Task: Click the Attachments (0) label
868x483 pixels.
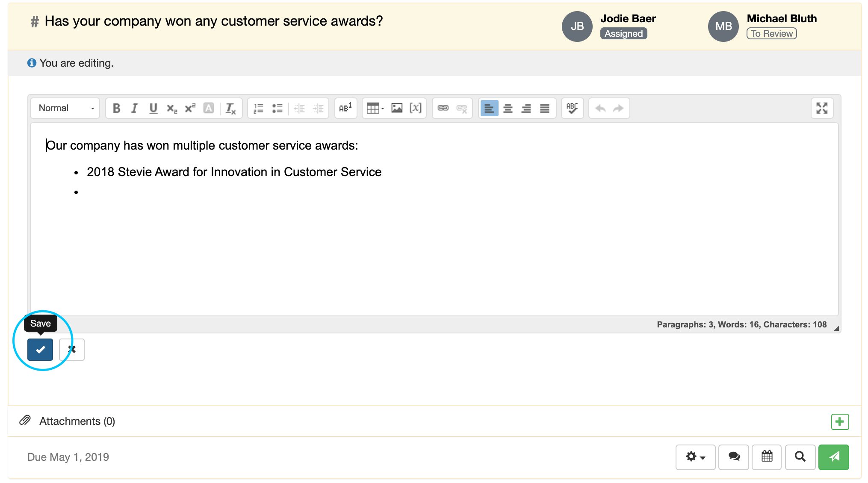Action: tap(77, 421)
